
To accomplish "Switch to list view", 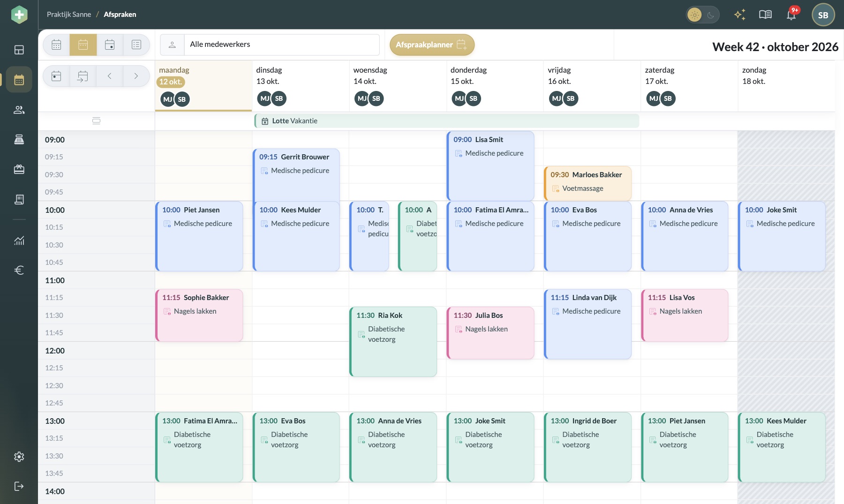I will click(x=136, y=45).
